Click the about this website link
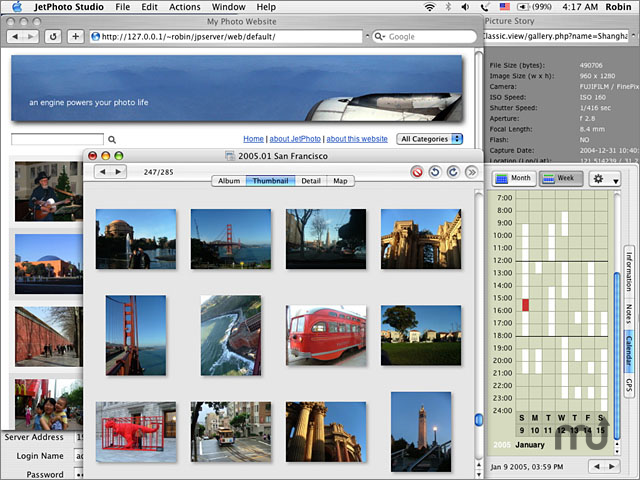This screenshot has width=640, height=480. tap(357, 139)
